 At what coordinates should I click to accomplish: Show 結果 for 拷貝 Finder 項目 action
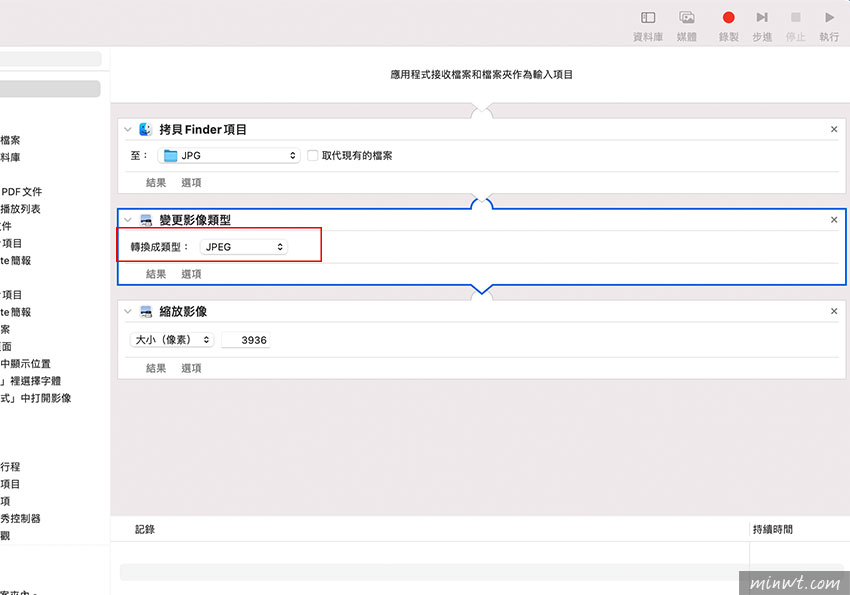point(156,183)
